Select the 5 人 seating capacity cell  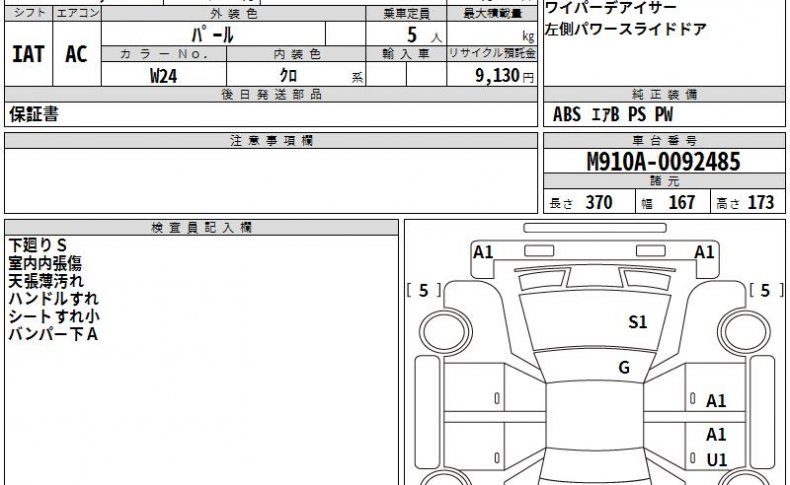coord(406,35)
